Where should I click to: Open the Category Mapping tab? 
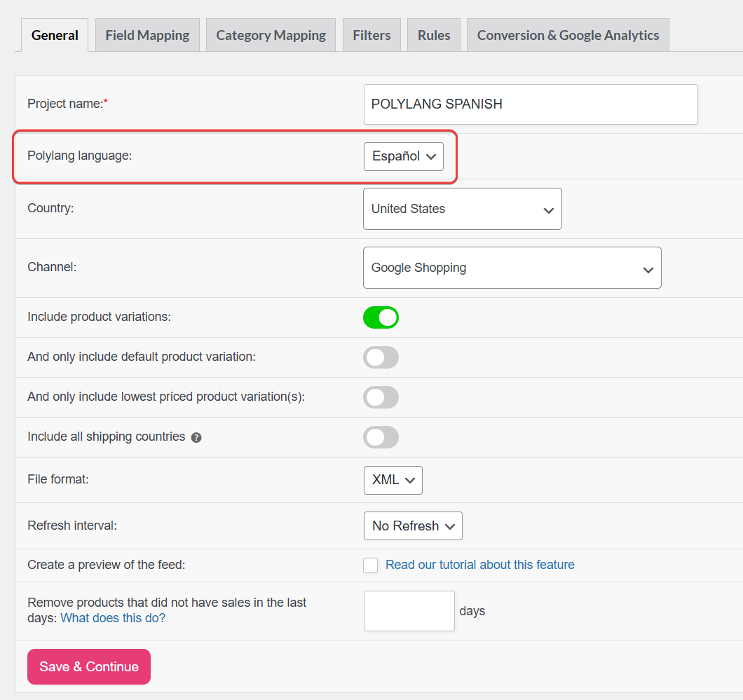click(x=271, y=35)
